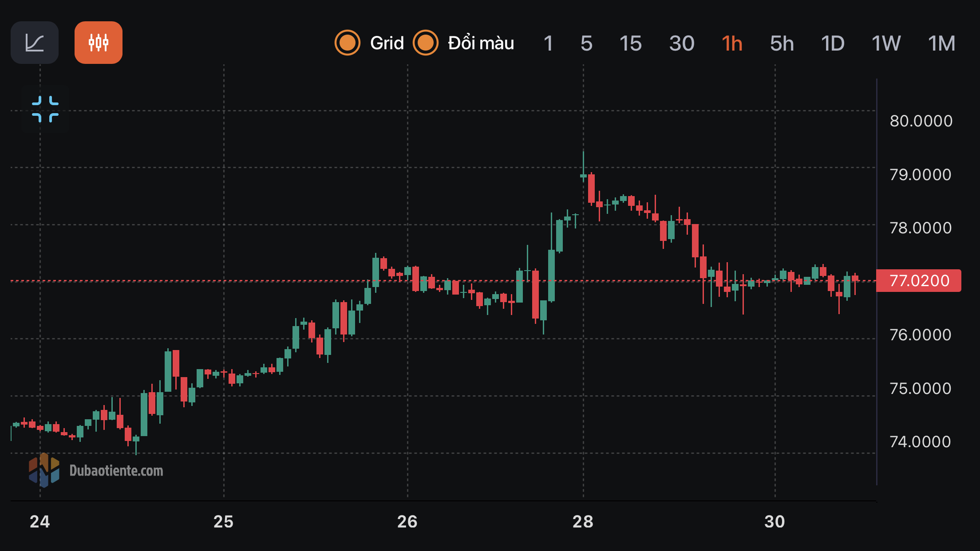Click the 79.0000 price axis label
The image size is (980, 551).
point(921,174)
